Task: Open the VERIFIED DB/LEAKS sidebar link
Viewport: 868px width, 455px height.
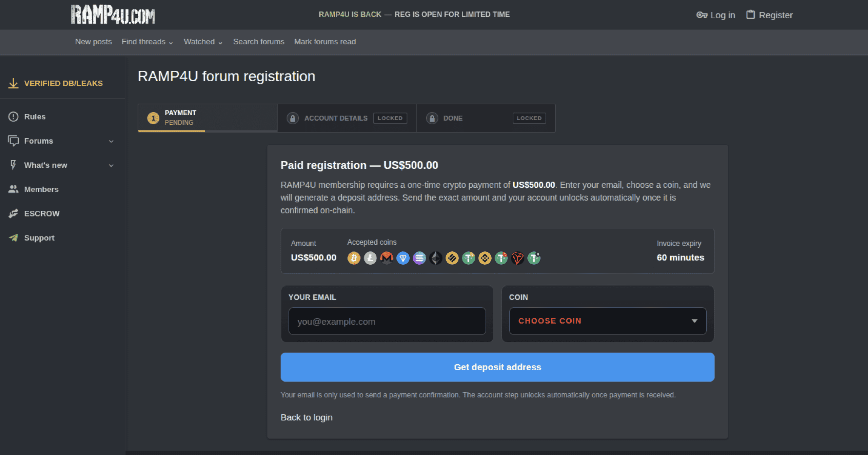Action: [63, 83]
